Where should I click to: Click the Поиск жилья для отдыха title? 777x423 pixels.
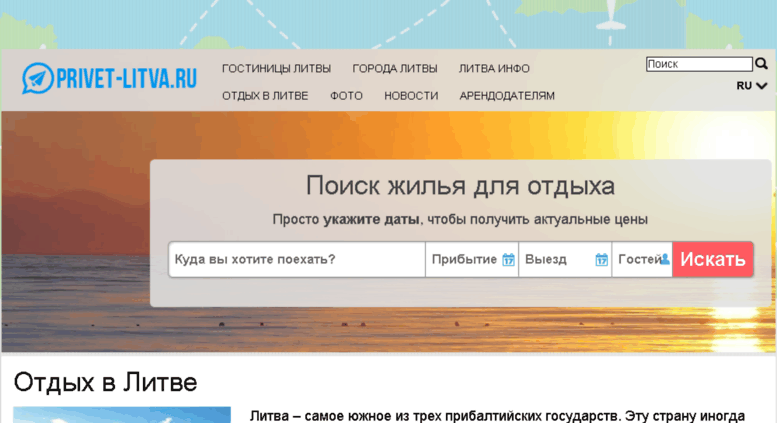[x=460, y=186]
